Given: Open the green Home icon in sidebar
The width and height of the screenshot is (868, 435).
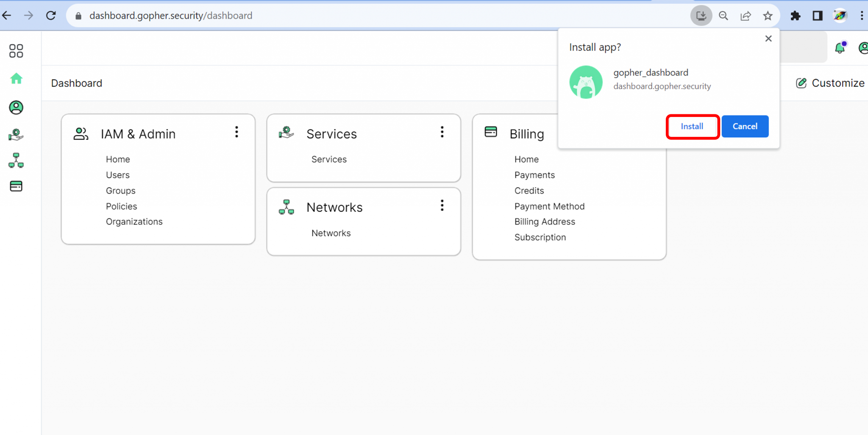Looking at the screenshot, I should pos(16,79).
